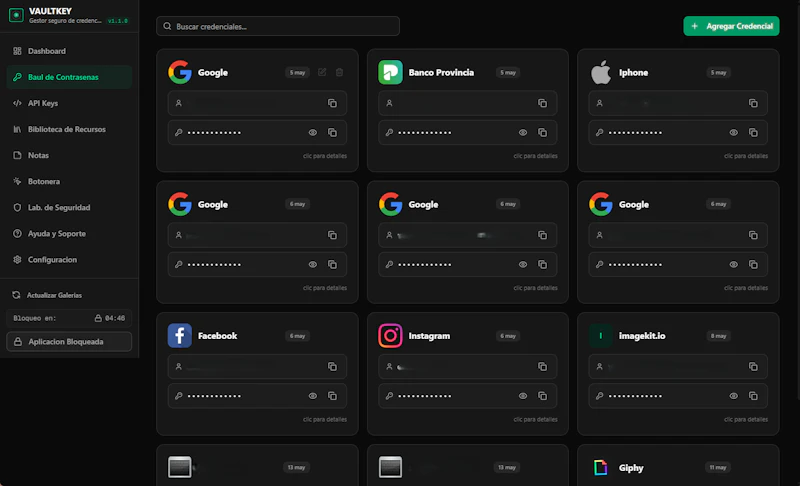The image size is (800, 486).
Task: Focus the Buscar credenciales search field
Action: click(278, 26)
